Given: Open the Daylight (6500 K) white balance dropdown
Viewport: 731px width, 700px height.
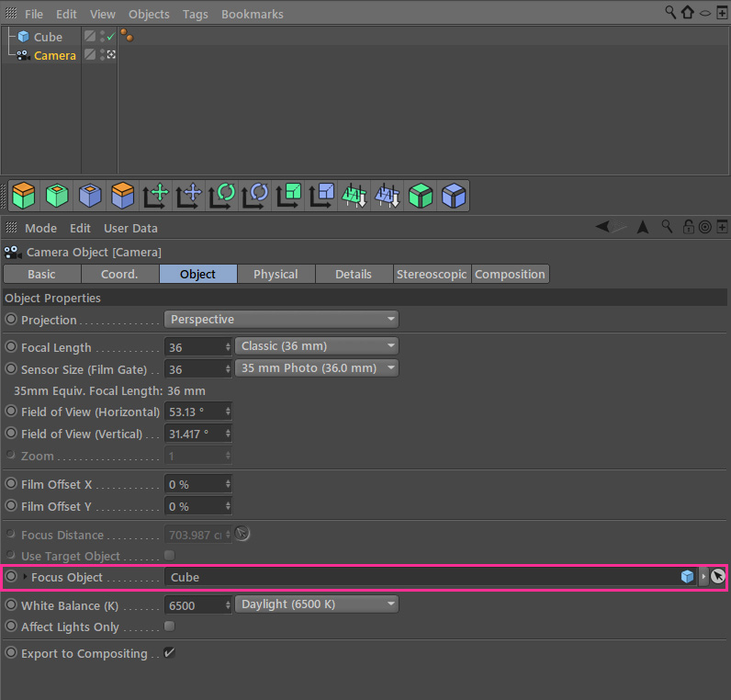Looking at the screenshot, I should [x=317, y=604].
